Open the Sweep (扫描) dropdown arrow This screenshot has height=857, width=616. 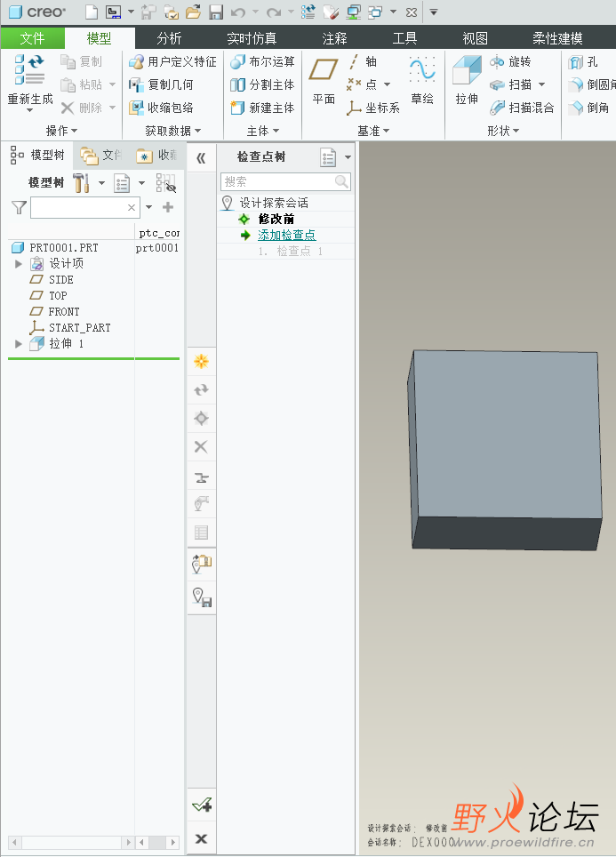pos(541,84)
